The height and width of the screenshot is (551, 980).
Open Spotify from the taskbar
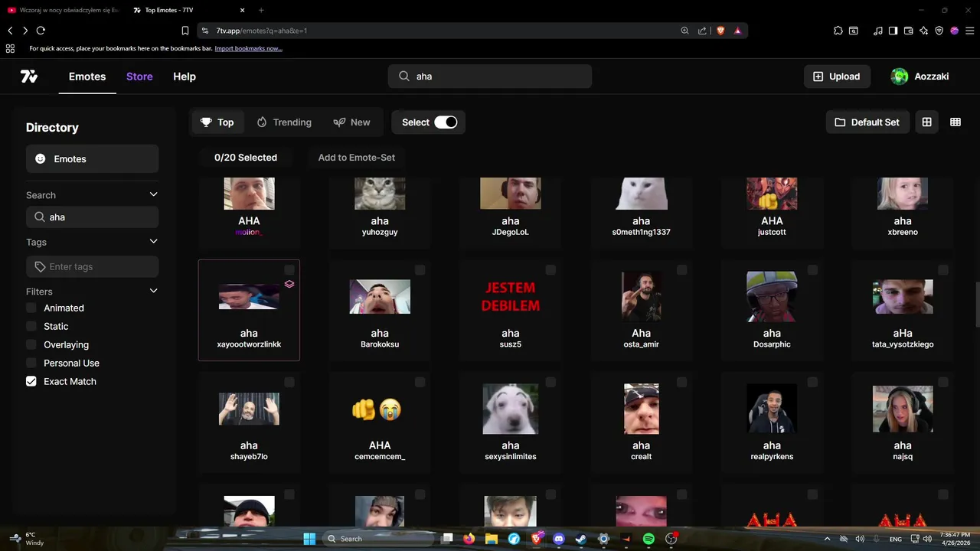(x=648, y=539)
